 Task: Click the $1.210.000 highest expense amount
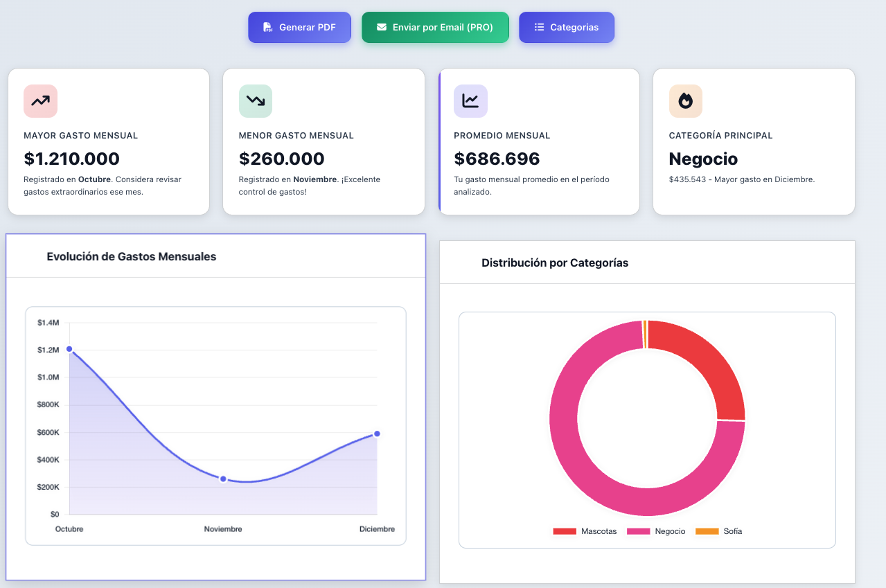[71, 159]
